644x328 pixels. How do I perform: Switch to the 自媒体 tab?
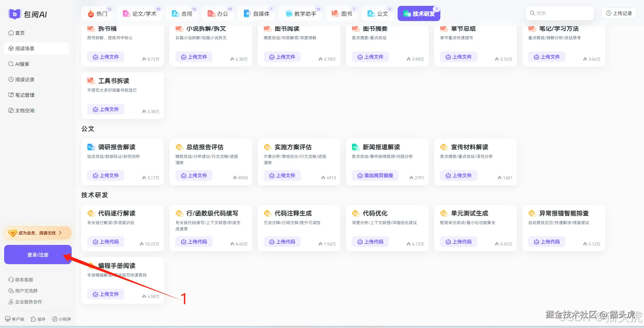point(256,13)
